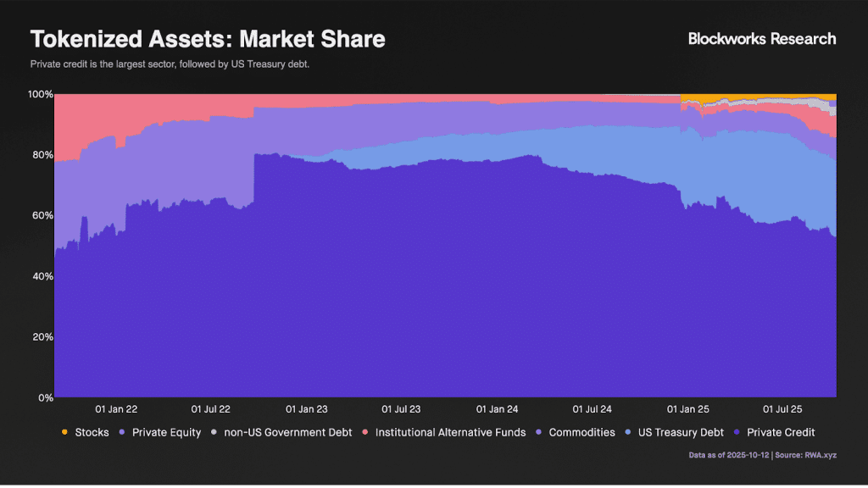Screen dimensions: 868x488
Task: Click the blue US Treasury Debt dot
Action: pos(628,433)
